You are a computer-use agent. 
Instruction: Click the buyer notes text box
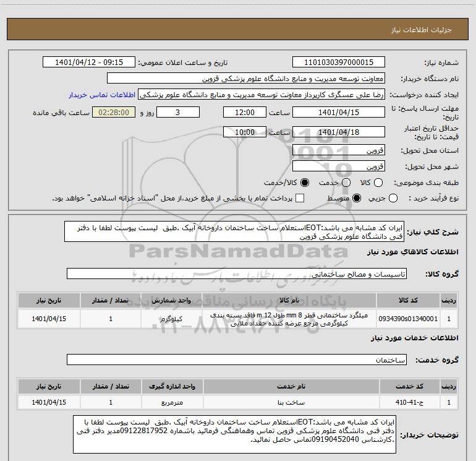tap(235, 434)
